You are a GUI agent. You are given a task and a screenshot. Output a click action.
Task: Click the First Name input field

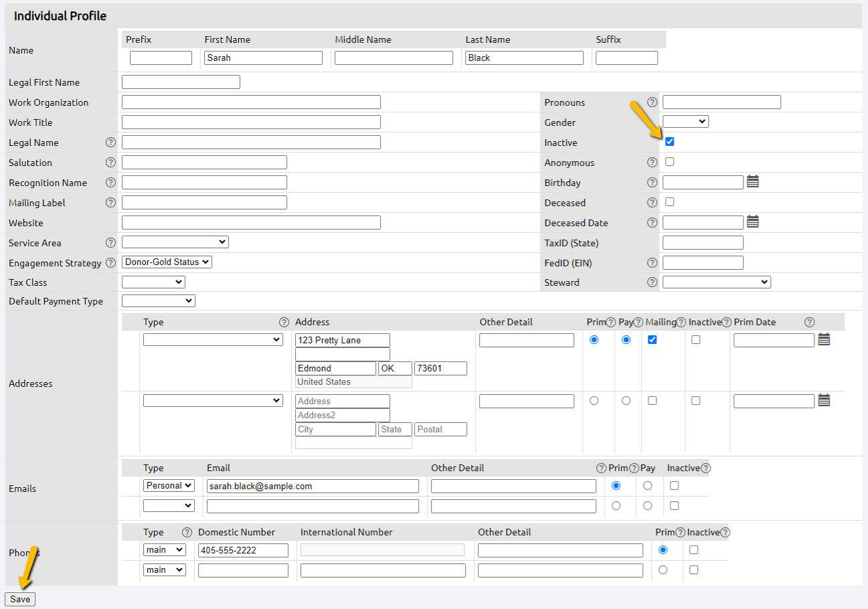pyautogui.click(x=263, y=58)
